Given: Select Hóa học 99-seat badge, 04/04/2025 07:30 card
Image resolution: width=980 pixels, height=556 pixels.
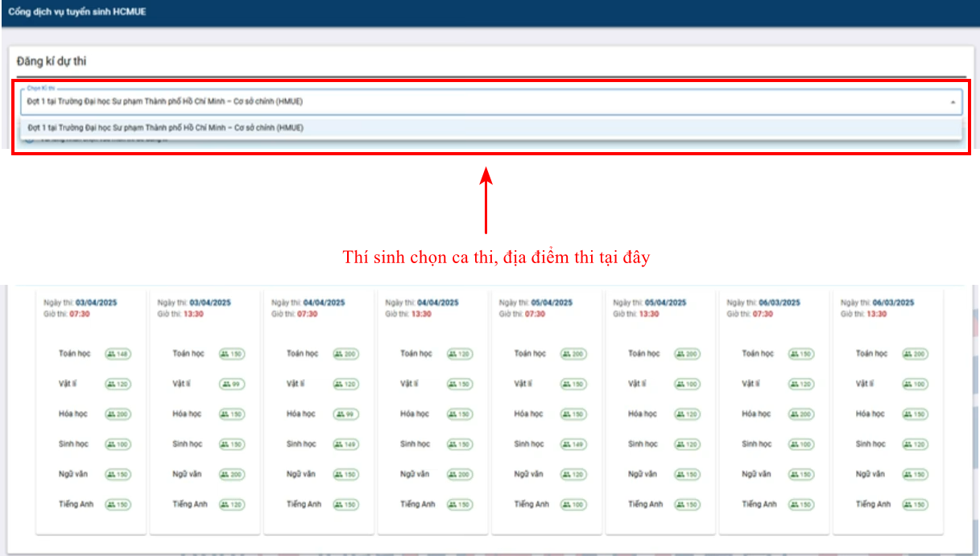Looking at the screenshot, I should 345,414.
